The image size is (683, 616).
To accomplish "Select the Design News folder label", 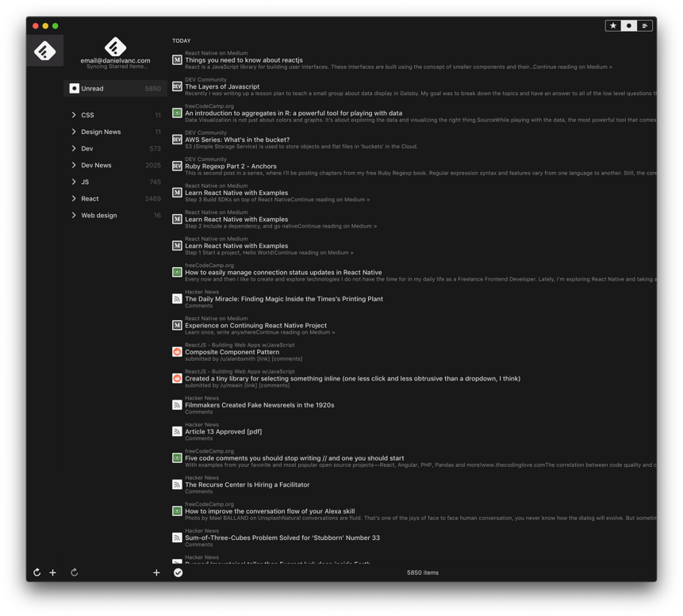I will (101, 132).
